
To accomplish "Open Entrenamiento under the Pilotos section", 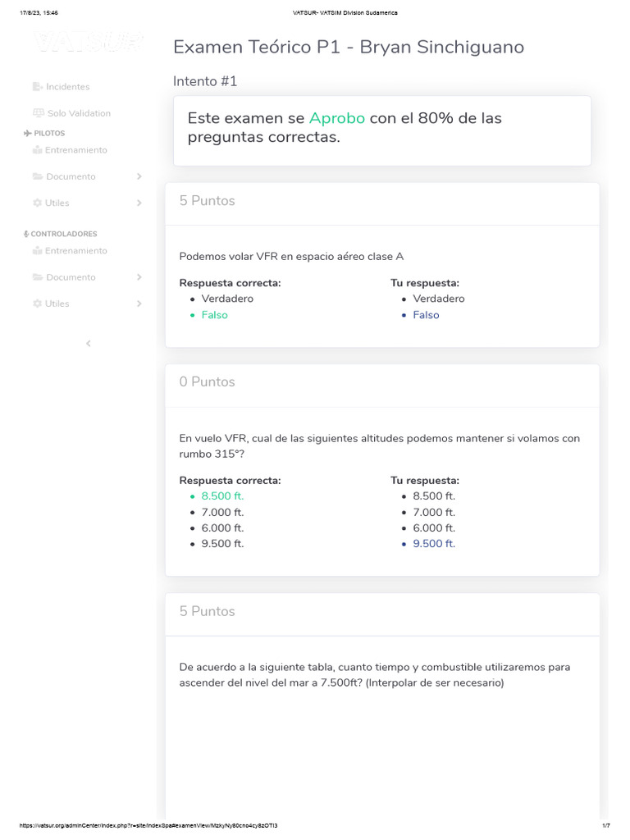I will [x=76, y=150].
